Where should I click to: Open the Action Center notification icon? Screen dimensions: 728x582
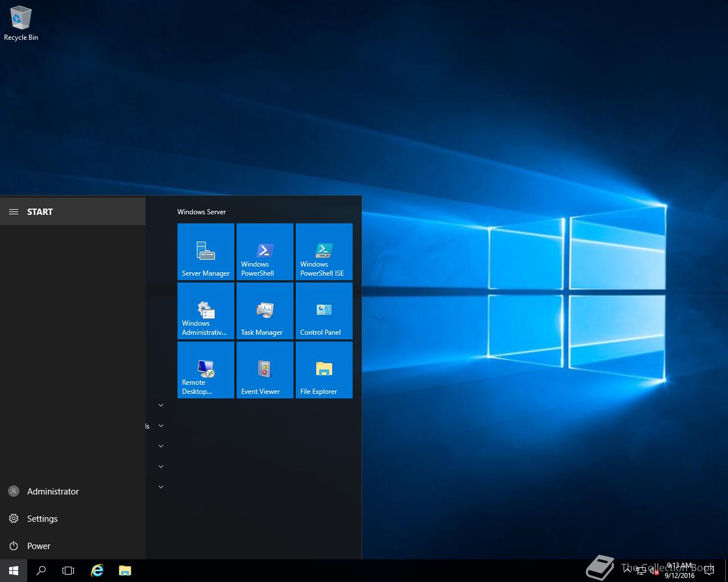709,571
